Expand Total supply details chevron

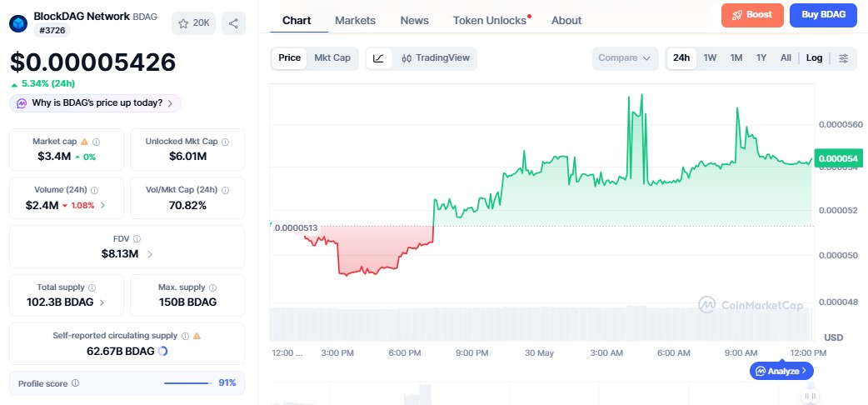click(x=102, y=302)
